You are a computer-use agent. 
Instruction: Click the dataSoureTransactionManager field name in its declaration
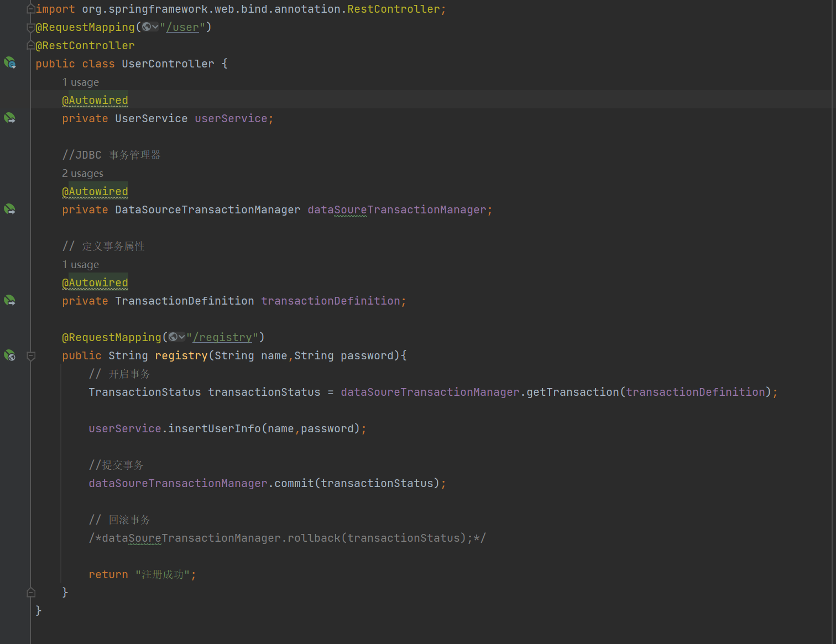point(397,210)
